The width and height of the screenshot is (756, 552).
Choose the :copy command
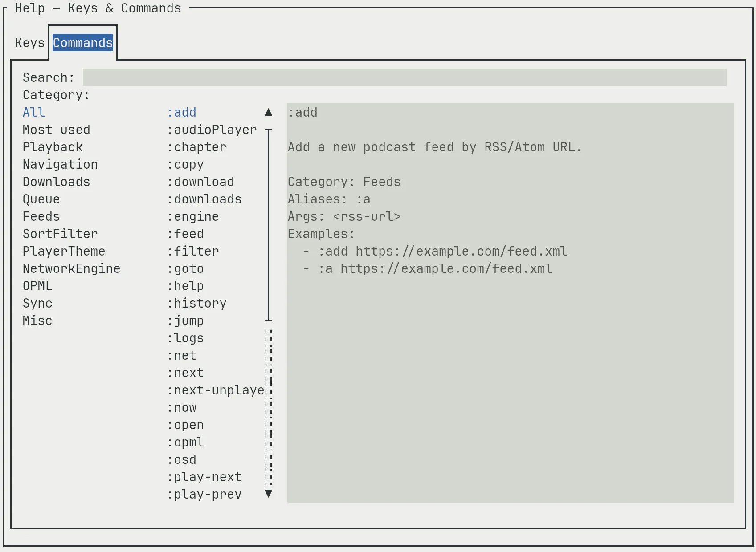[x=185, y=164]
